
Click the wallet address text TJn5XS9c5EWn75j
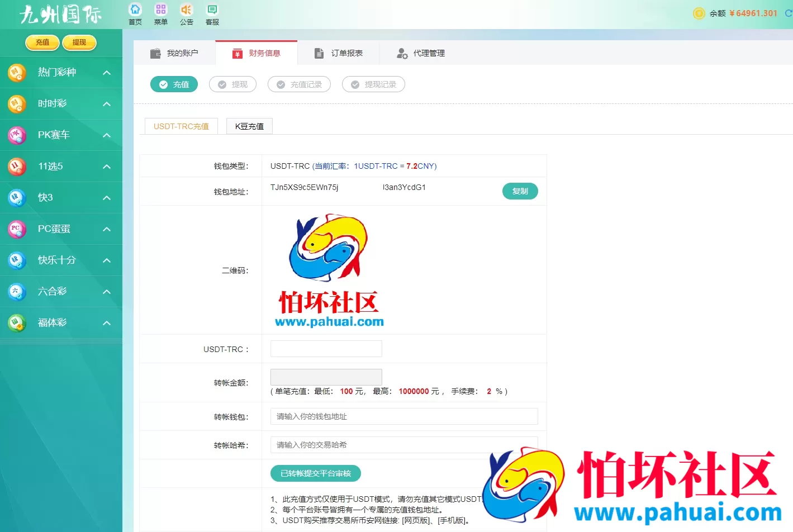304,187
